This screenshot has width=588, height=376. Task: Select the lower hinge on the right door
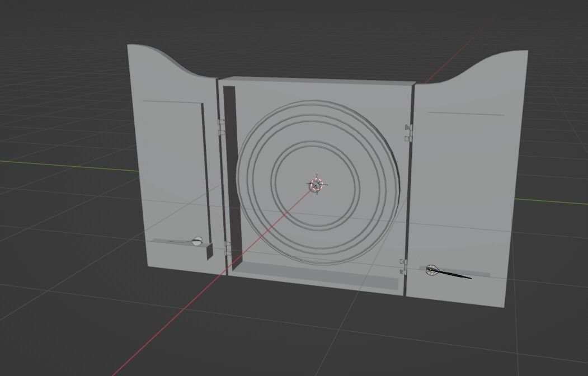(x=403, y=266)
